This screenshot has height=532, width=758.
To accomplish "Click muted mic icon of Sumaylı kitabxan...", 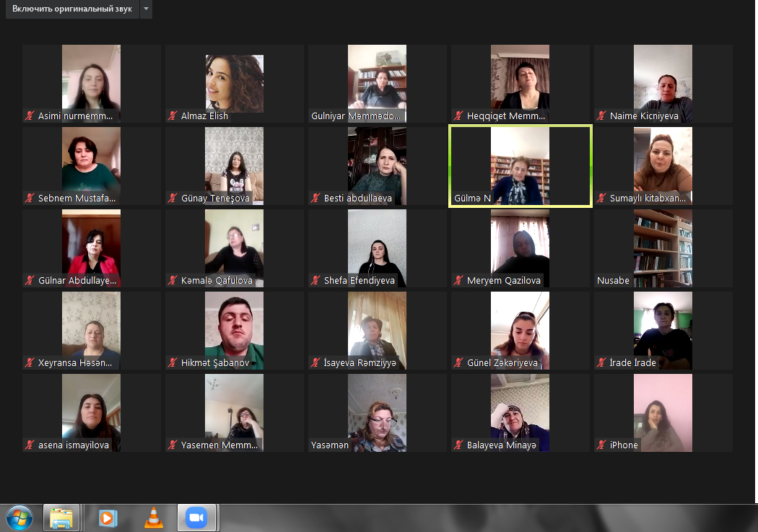I will (x=601, y=198).
